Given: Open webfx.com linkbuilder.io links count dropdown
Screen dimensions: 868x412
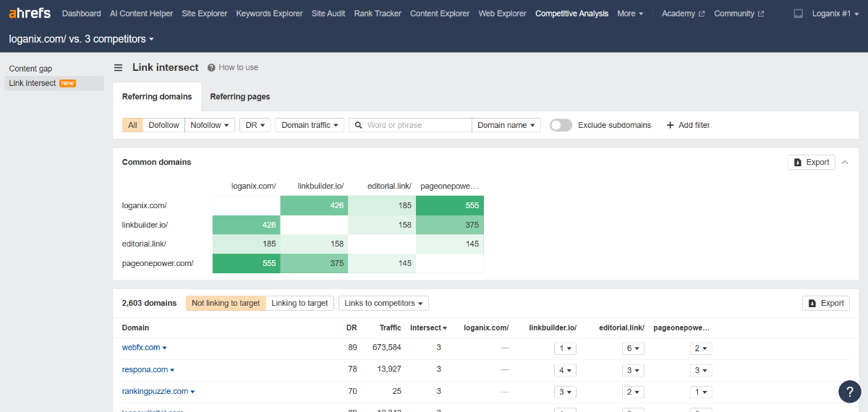Looking at the screenshot, I should click(565, 348).
